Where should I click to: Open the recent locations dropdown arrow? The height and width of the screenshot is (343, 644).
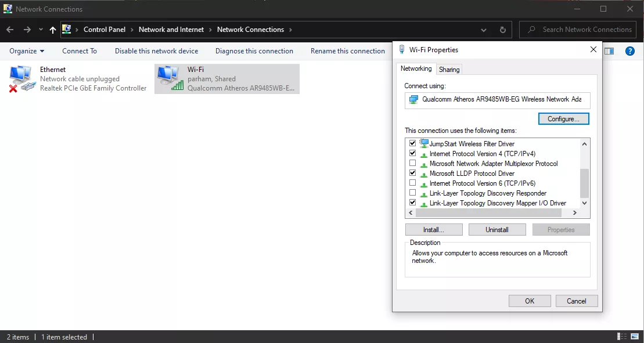[40, 30]
